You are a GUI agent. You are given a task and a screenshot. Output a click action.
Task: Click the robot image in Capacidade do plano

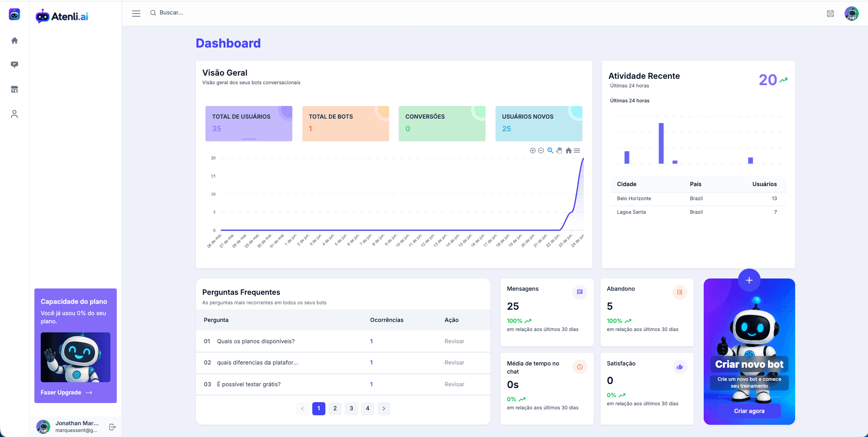click(x=76, y=357)
